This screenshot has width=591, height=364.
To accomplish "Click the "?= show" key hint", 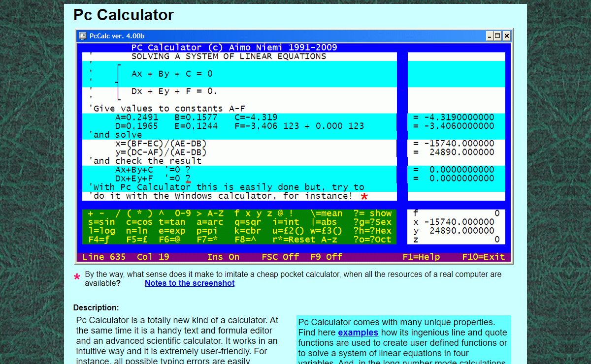I will coord(372,213).
